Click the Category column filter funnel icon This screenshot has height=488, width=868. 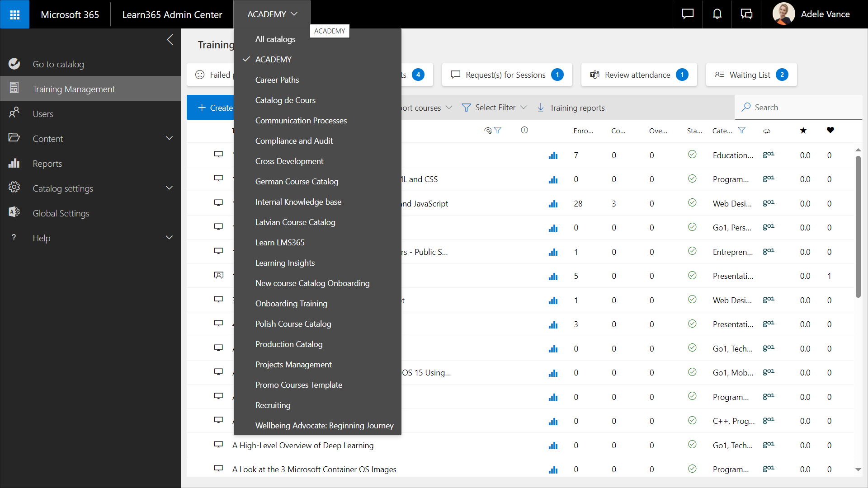pyautogui.click(x=741, y=131)
